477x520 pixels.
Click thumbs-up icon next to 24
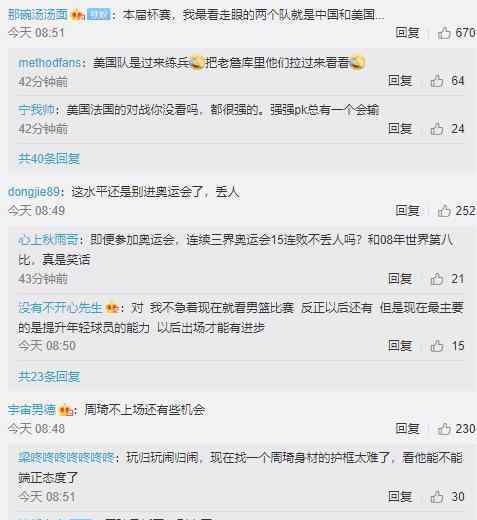point(437,129)
